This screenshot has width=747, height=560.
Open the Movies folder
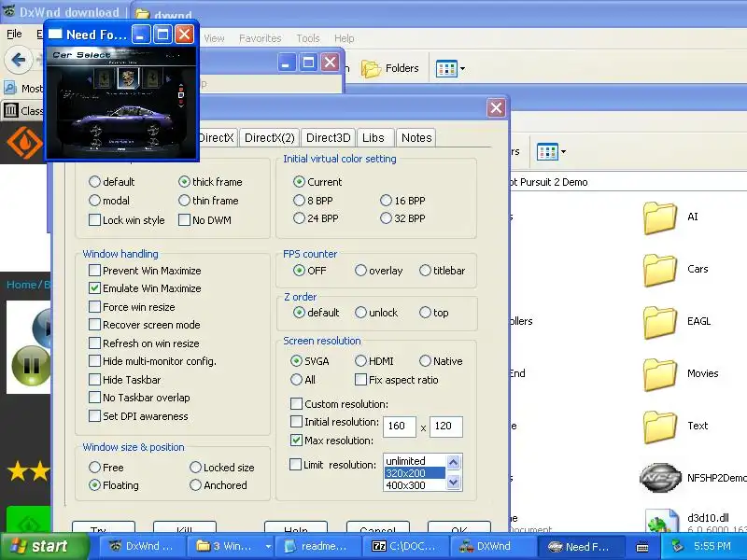[660, 374]
